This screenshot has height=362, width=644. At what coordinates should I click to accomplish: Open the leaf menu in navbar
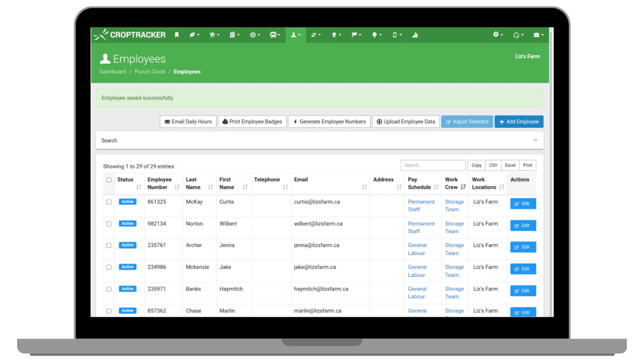[194, 35]
